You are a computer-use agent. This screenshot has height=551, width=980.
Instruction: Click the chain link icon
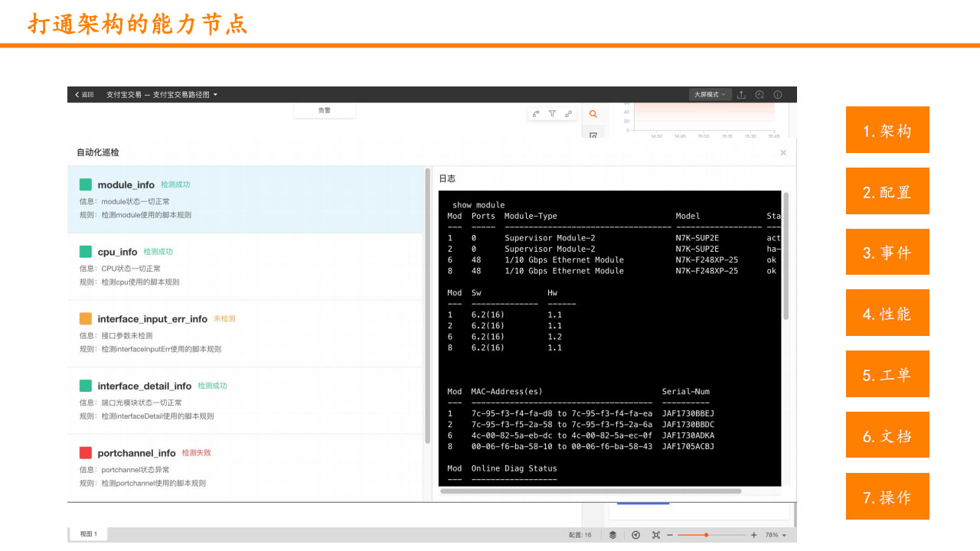[x=568, y=114]
